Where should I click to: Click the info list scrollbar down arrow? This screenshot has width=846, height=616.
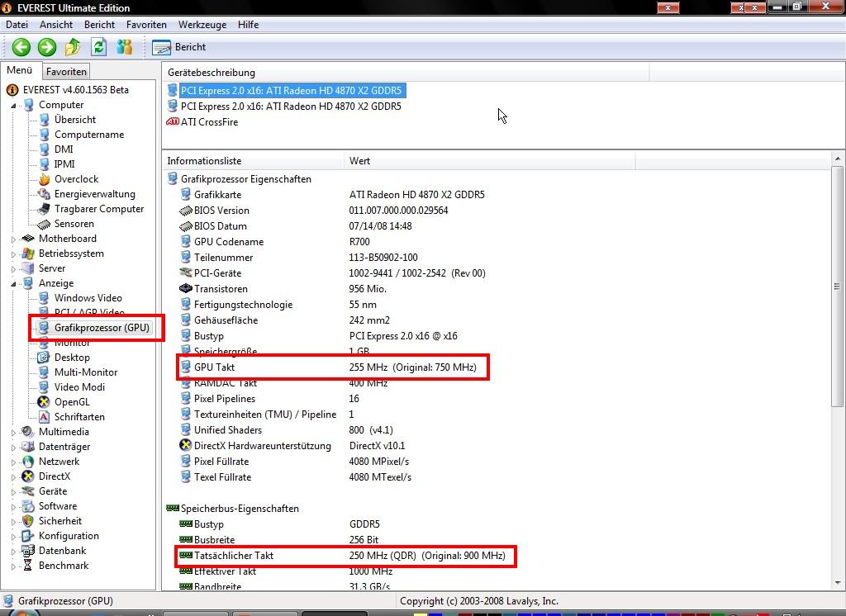click(x=838, y=583)
